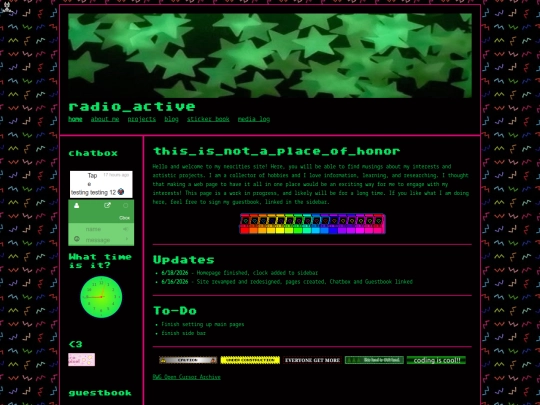Click the rainbow piano keyboard graphic
The image size is (540, 405).
click(x=313, y=224)
